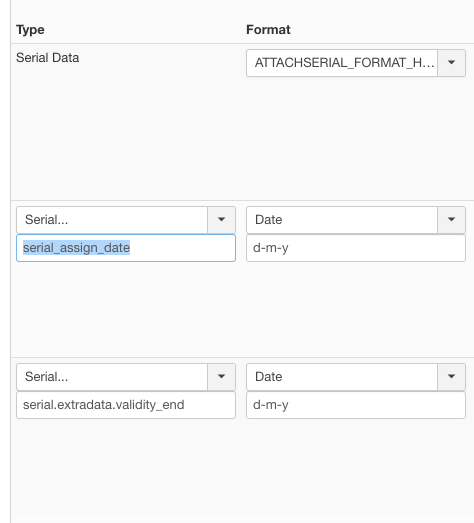Select the Serial Data type label

tap(48, 58)
